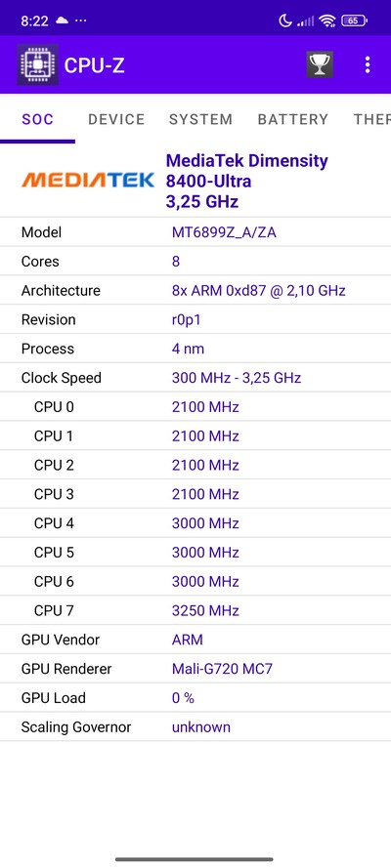Viewport: 391px width, 868px height.
Task: Open the three-dot overflow menu
Action: pyautogui.click(x=368, y=64)
